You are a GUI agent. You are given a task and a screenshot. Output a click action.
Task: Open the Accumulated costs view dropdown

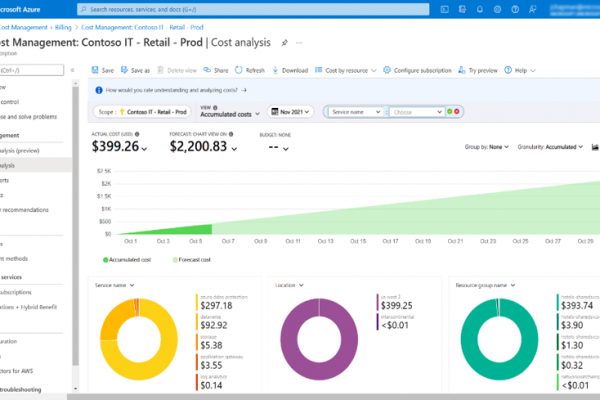pyautogui.click(x=230, y=114)
